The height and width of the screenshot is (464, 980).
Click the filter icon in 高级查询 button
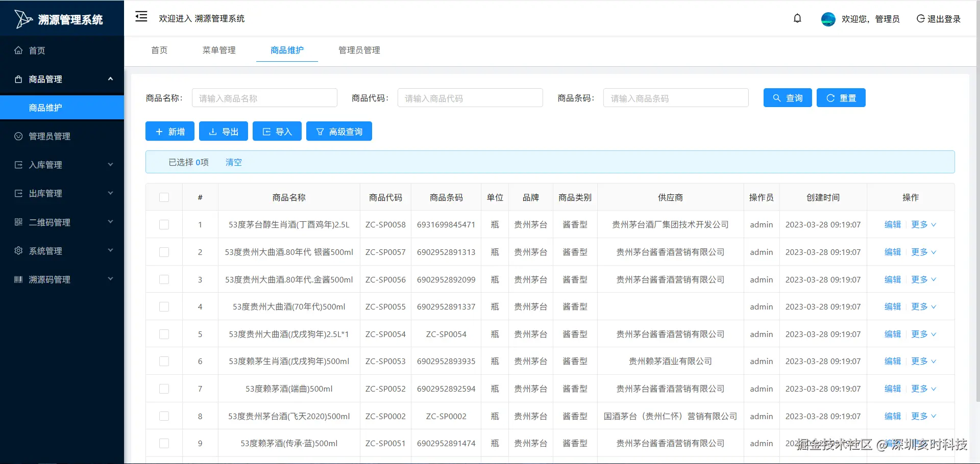[320, 132]
